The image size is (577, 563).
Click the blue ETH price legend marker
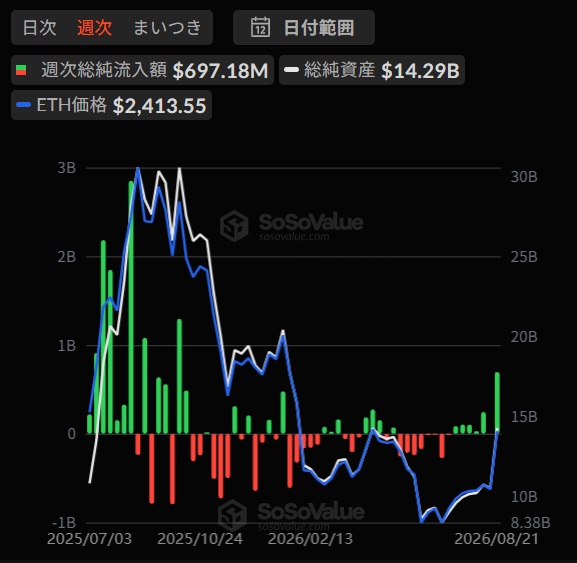point(24,105)
